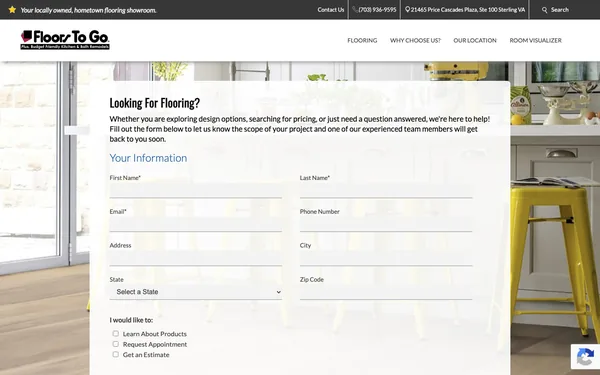The width and height of the screenshot is (600, 375).
Task: Click the Price Cascades Plaza address link
Action: (468, 10)
